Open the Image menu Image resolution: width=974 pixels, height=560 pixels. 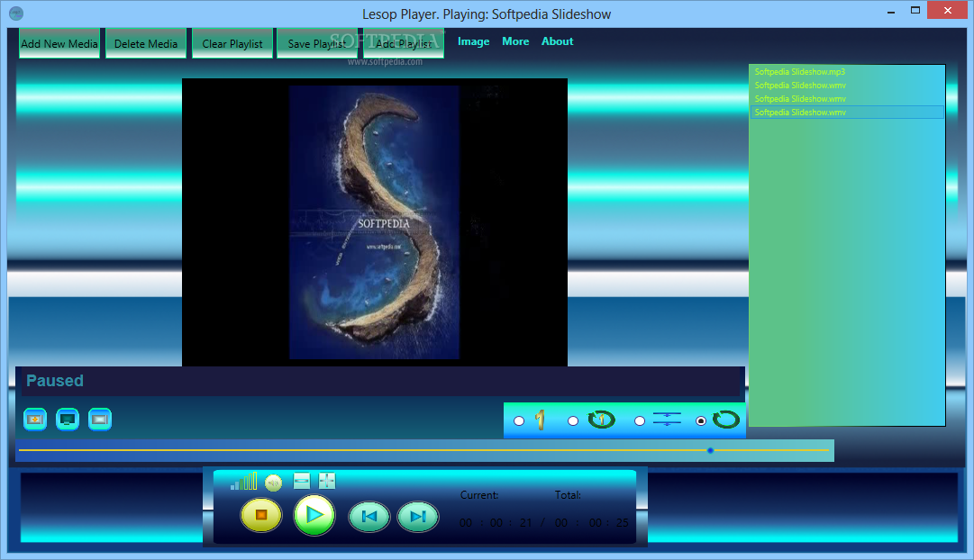click(x=473, y=41)
